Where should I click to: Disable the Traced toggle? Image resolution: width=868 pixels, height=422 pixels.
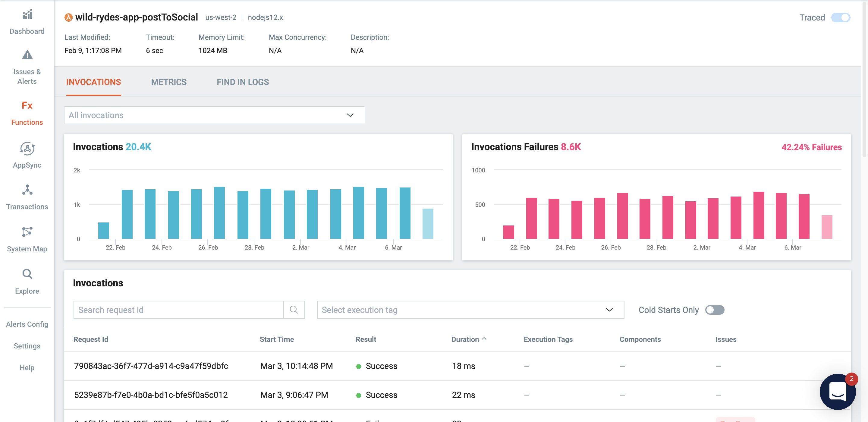point(840,17)
